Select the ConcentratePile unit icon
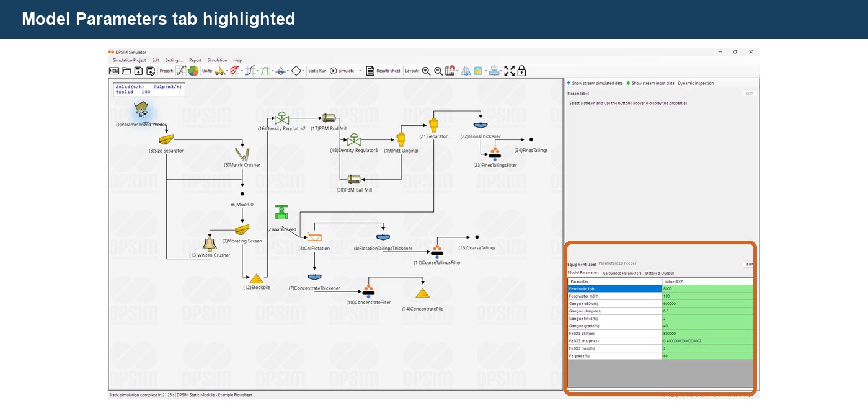The width and height of the screenshot is (868, 403). click(422, 293)
